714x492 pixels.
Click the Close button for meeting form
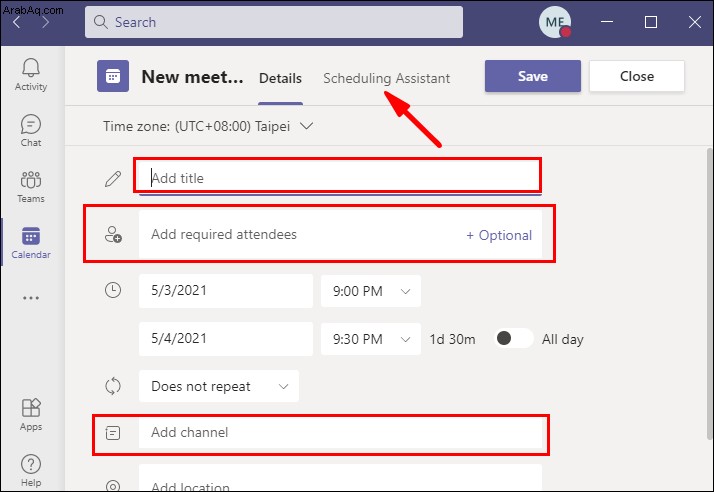[x=637, y=76]
